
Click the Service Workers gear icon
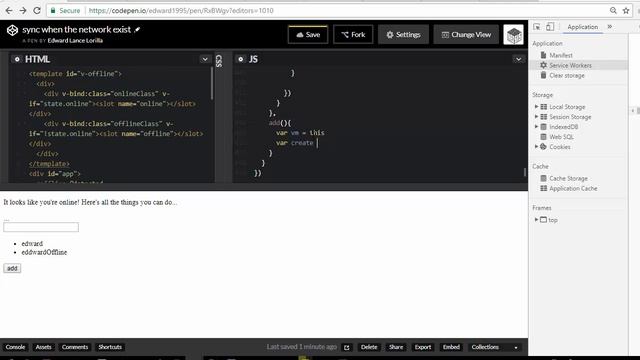click(543, 65)
